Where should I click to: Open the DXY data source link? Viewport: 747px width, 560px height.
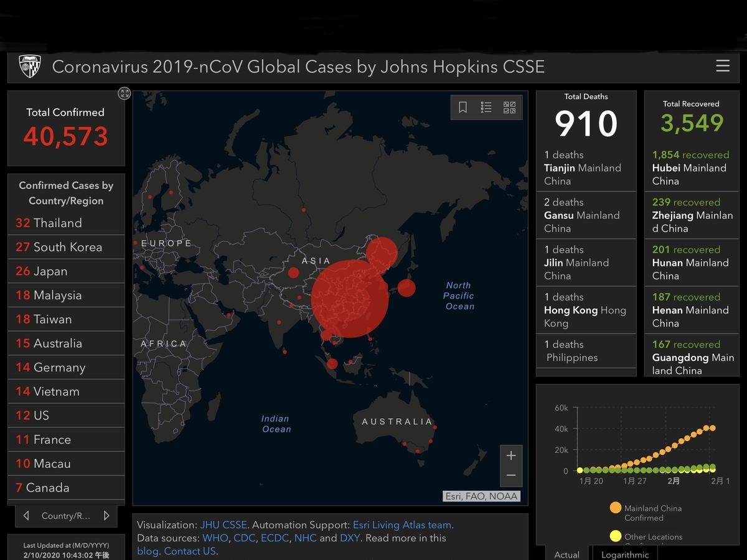point(350,538)
